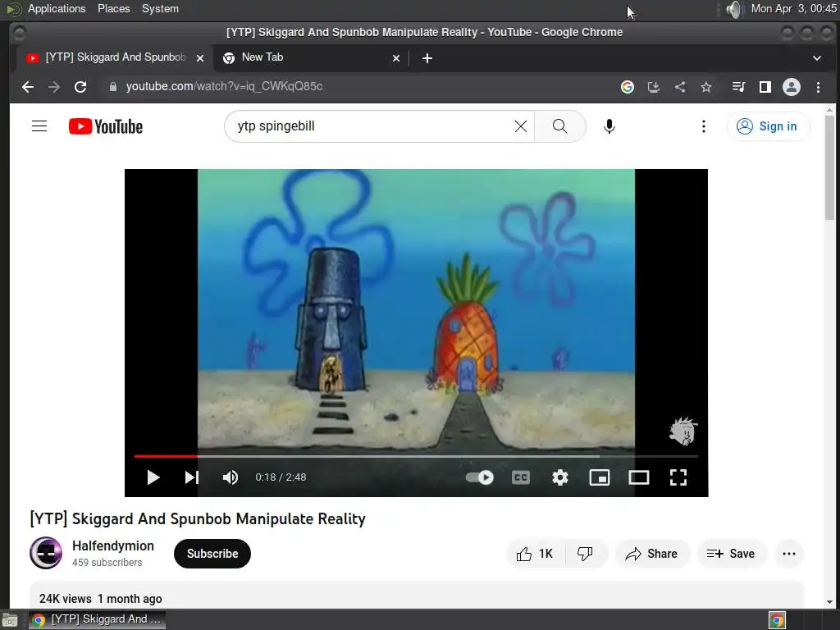Open the System menu
Viewport: 840px width, 630px height.
pos(160,8)
